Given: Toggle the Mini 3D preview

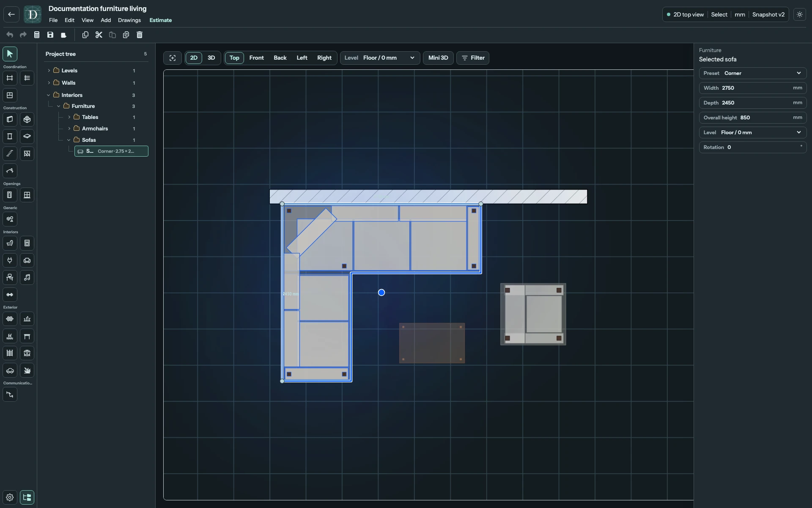Looking at the screenshot, I should coord(438,58).
